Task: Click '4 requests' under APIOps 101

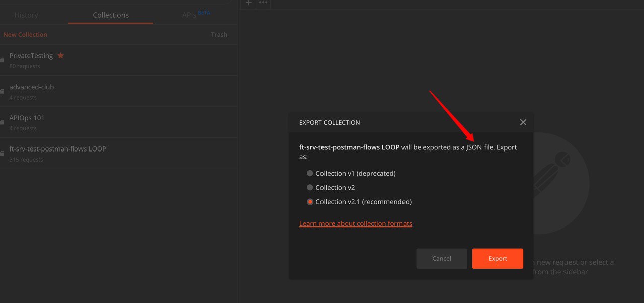Action: (23, 129)
